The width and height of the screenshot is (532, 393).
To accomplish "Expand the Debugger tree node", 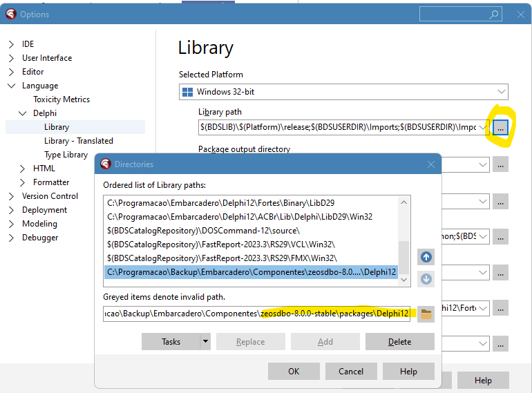I will [11, 238].
